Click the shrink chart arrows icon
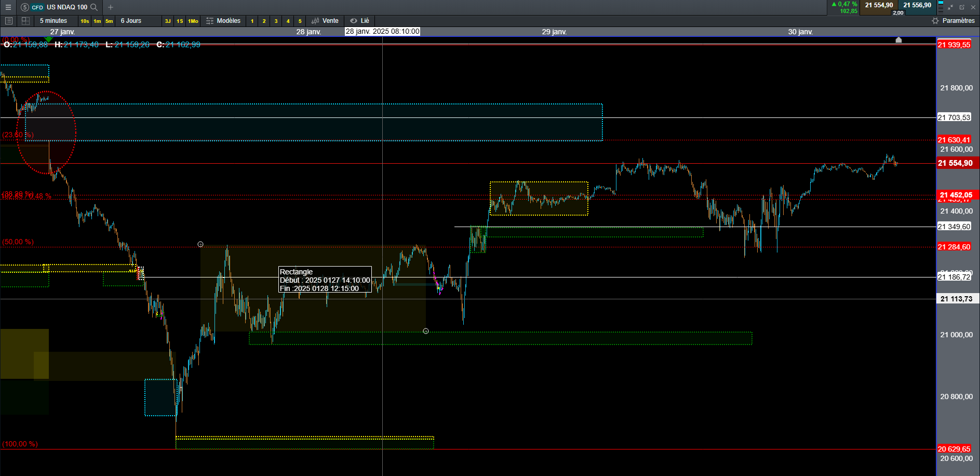980x476 pixels. pyautogui.click(x=950, y=7)
